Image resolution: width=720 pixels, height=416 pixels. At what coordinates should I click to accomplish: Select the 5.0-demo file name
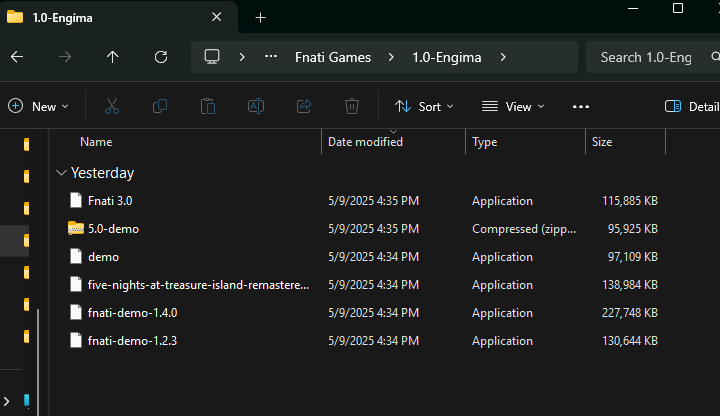[x=113, y=229]
